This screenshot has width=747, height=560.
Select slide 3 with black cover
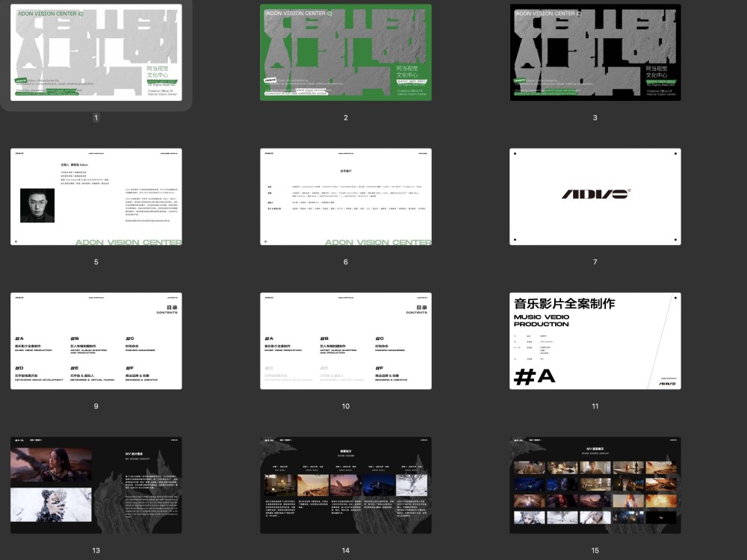click(595, 52)
